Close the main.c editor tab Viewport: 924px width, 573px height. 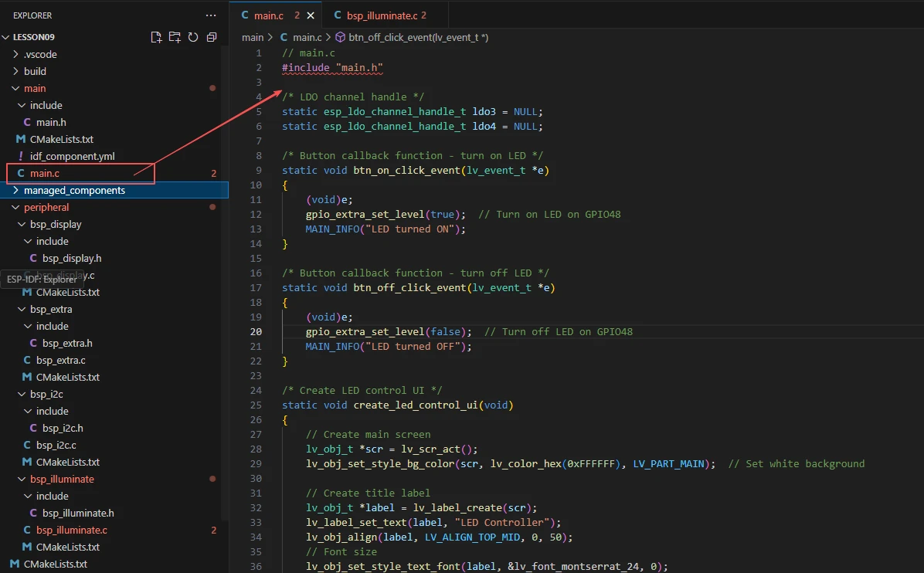pos(311,15)
